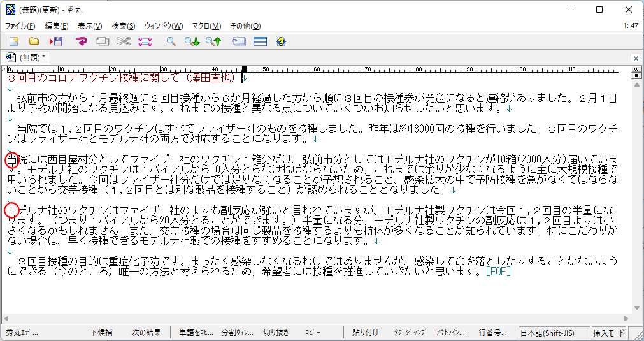
Task: Click the ﾀｸﾞｼﾞｬﾝﾌﾟ function key button
Action: (410, 332)
